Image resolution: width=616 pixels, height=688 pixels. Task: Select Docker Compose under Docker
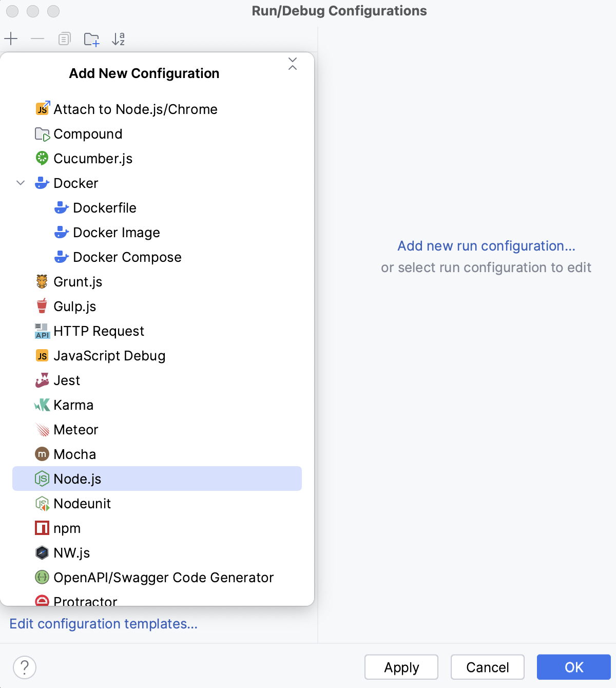tap(128, 257)
